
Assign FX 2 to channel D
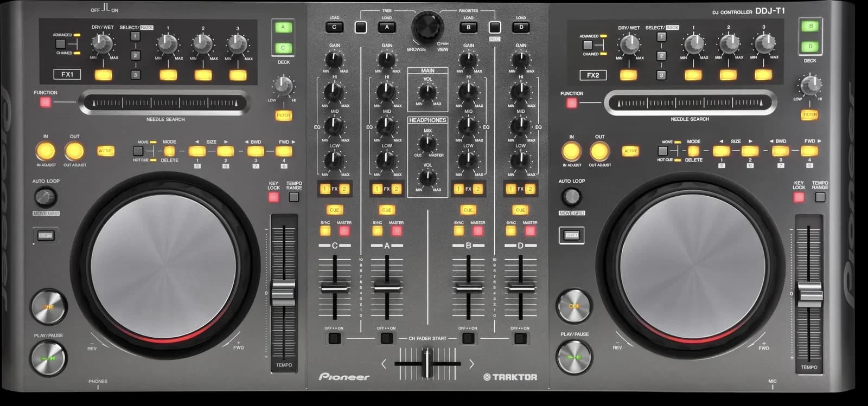point(530,189)
